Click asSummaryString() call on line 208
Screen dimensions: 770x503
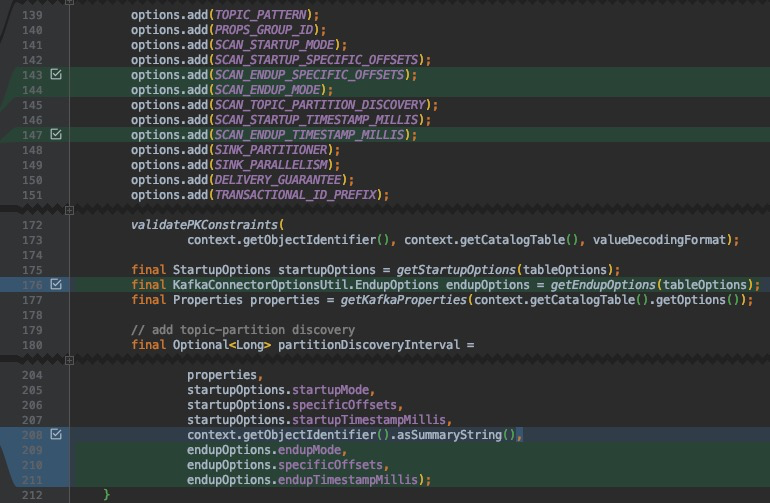coord(456,435)
